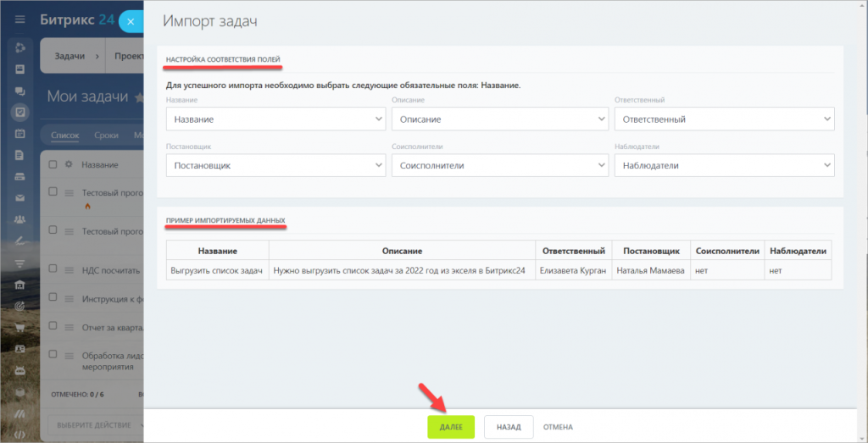
Task: Open the hamburger menu in the sidebar
Action: [20, 20]
